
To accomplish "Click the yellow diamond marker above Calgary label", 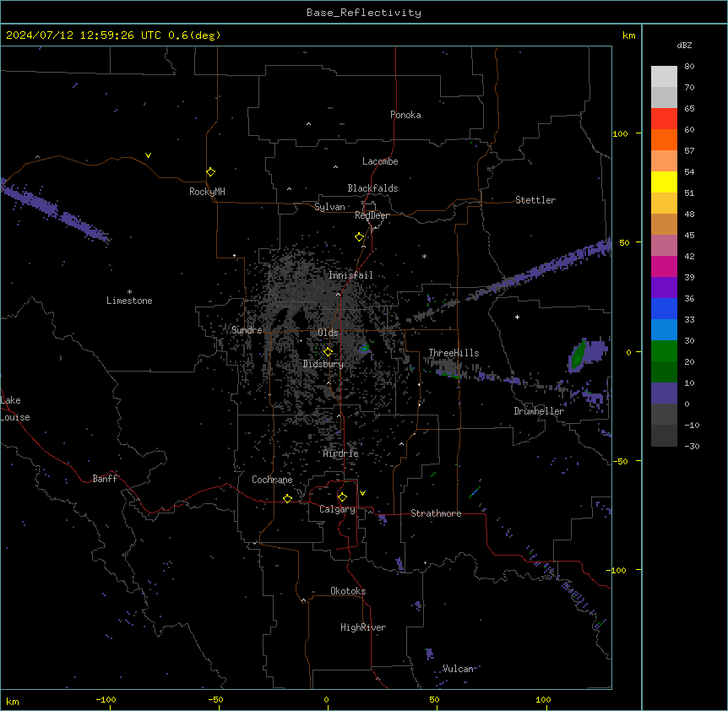I will [342, 497].
